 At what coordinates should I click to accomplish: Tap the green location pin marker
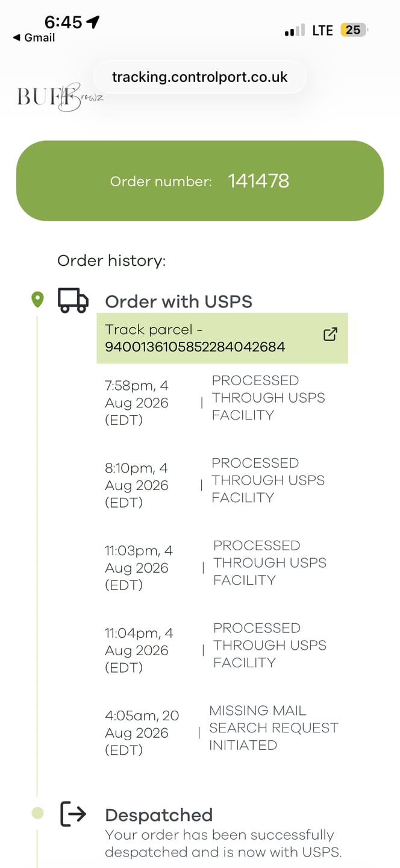[37, 299]
